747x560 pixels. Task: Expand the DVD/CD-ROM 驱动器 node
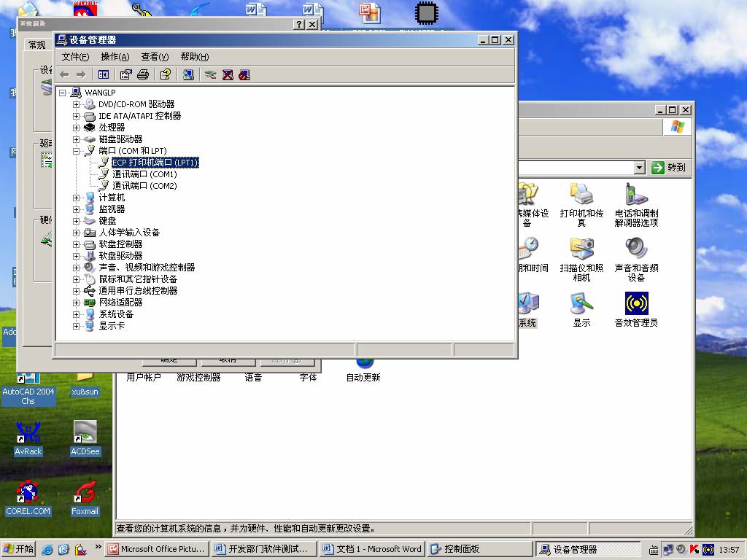[76, 104]
